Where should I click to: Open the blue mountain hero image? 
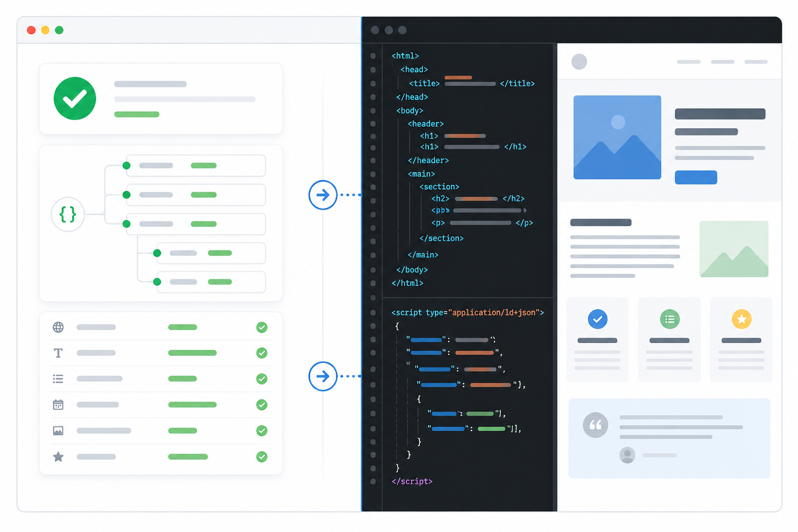point(617,137)
